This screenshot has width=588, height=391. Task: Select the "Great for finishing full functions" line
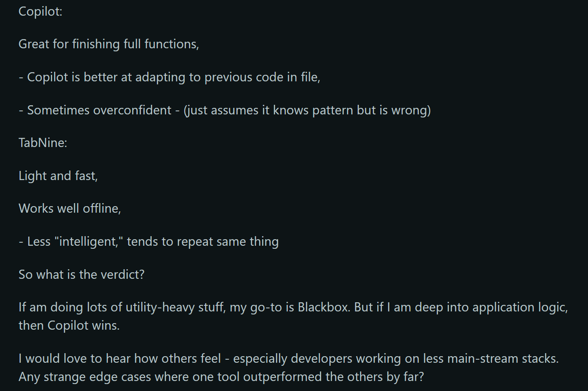109,44
